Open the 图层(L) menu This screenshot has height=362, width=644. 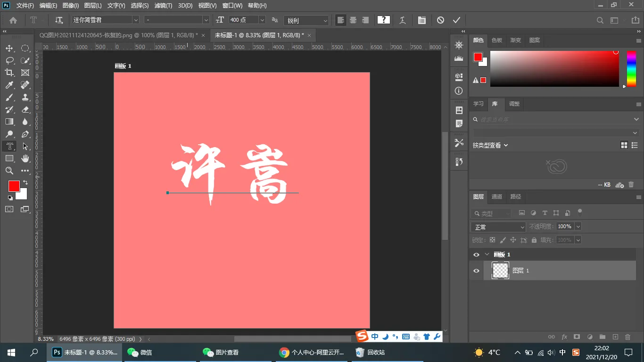point(93,6)
